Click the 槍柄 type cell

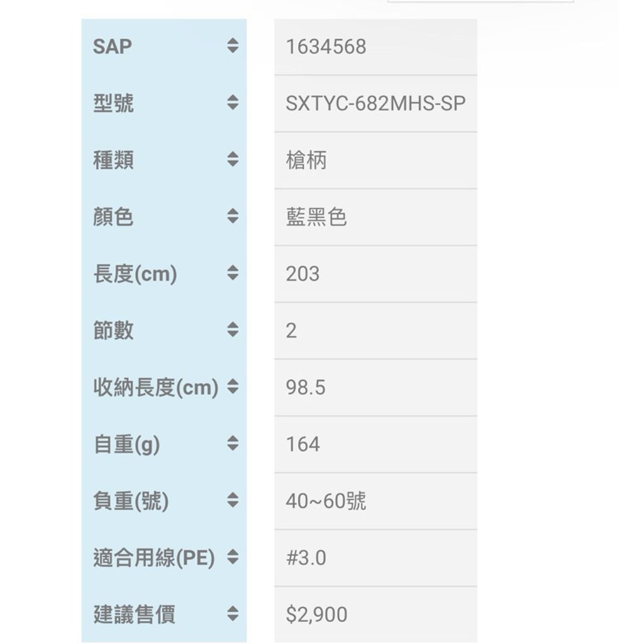[x=306, y=160]
